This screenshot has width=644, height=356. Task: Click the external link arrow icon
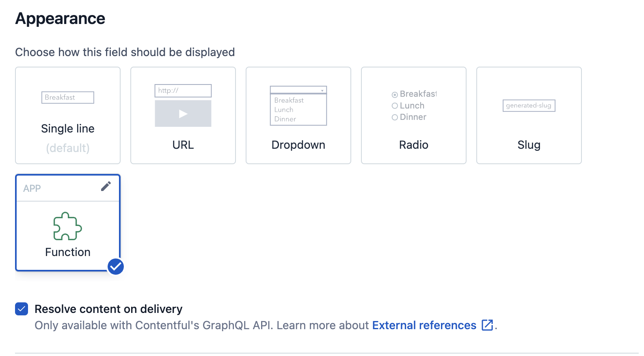pos(487,325)
